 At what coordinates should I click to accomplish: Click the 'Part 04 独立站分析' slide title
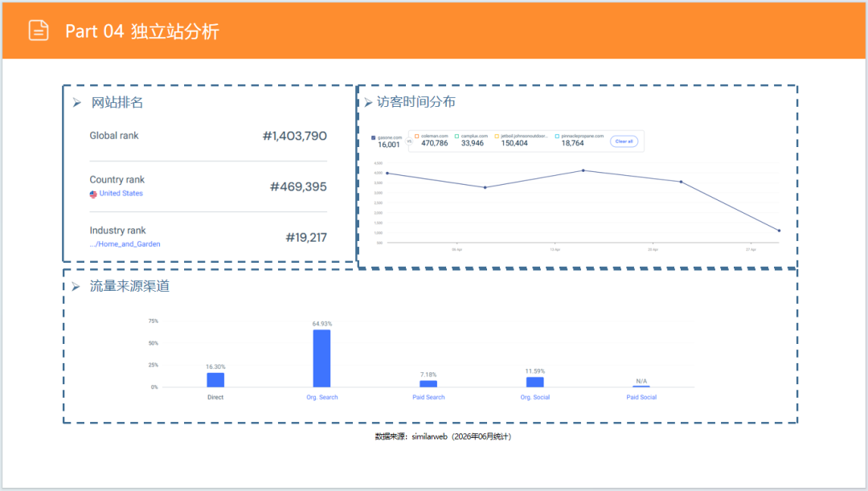pyautogui.click(x=142, y=31)
